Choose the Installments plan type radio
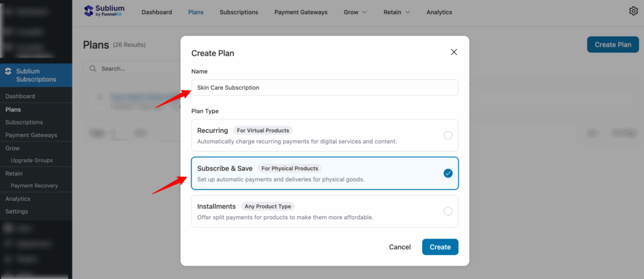 point(448,211)
